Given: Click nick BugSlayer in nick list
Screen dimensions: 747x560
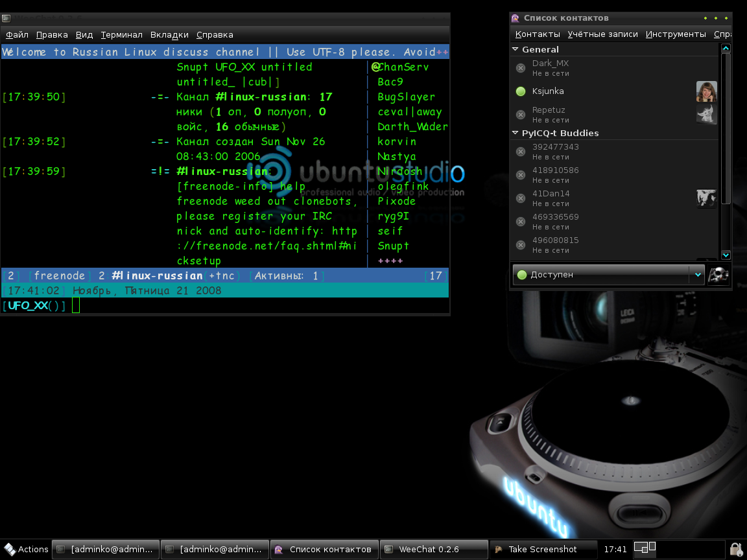Looking at the screenshot, I should (406, 97).
